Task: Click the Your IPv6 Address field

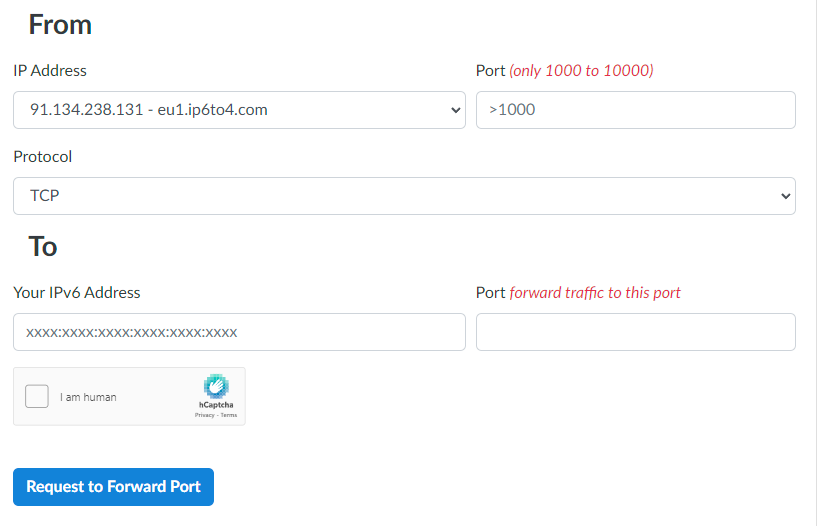Action: click(239, 332)
